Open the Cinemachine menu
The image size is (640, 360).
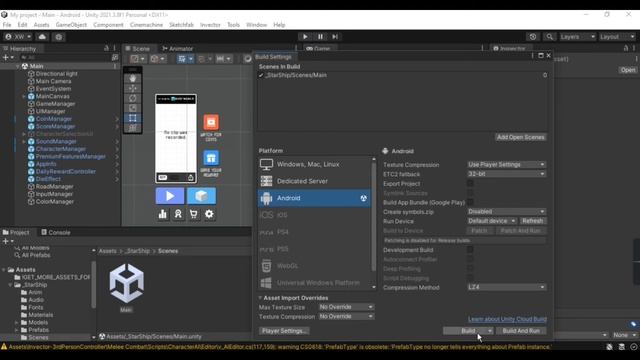[146, 25]
